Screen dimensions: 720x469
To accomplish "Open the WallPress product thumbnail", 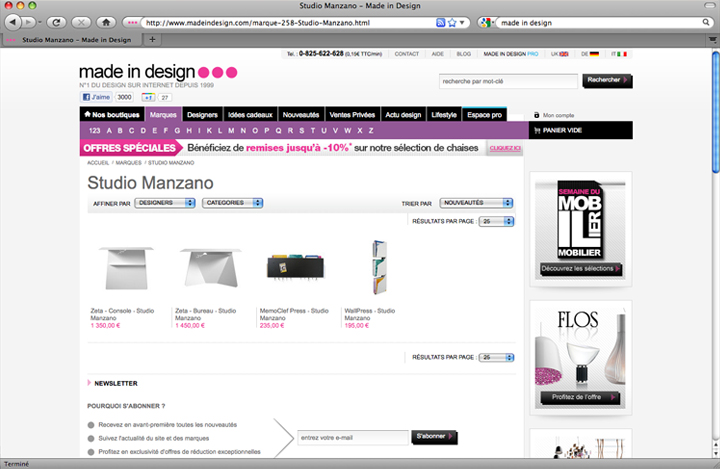I will (x=379, y=267).
